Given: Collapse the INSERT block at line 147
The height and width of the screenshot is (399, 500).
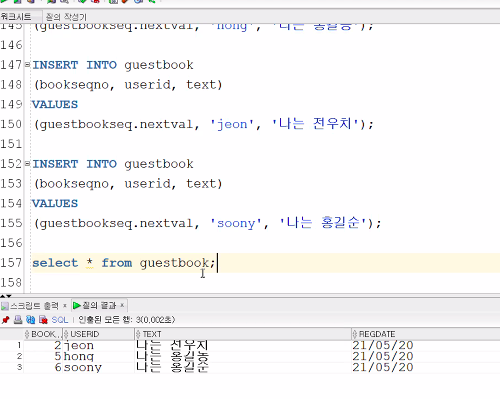Looking at the screenshot, I should point(27,64).
